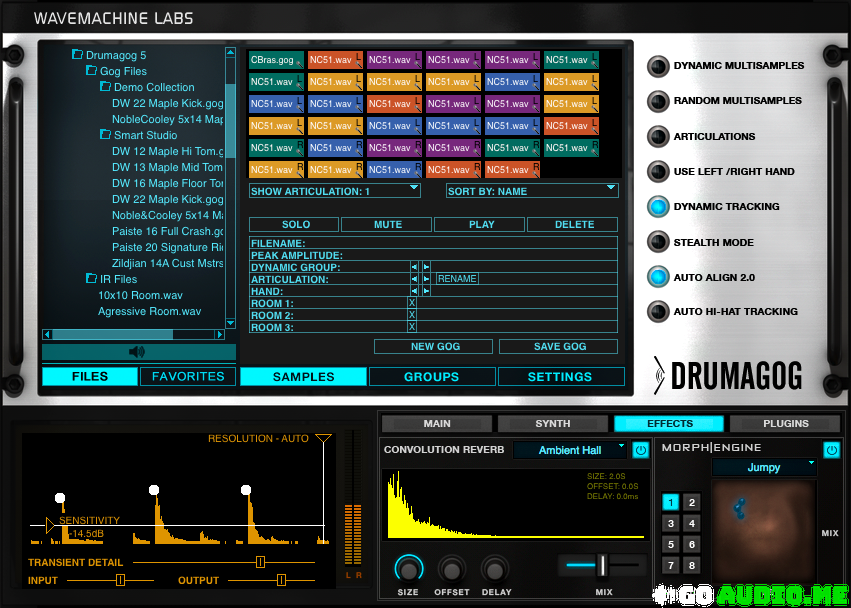Click the Save Gog button
This screenshot has width=851, height=608.
tap(558, 346)
